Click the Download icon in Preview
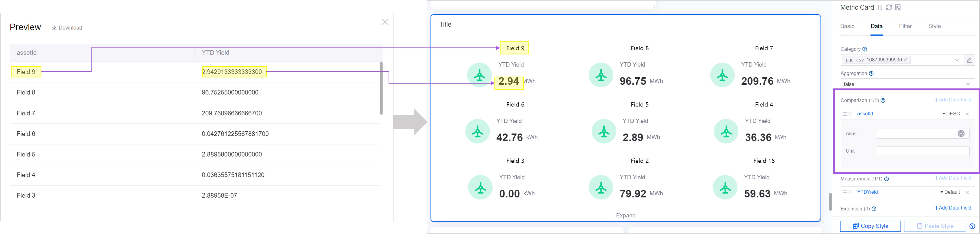This screenshot has height=234, width=980. click(x=54, y=28)
